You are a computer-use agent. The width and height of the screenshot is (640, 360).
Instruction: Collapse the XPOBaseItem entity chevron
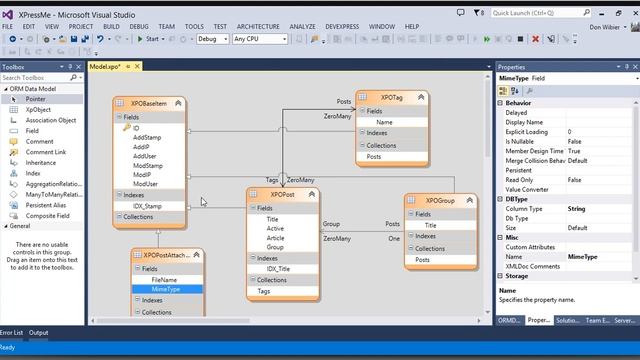178,103
